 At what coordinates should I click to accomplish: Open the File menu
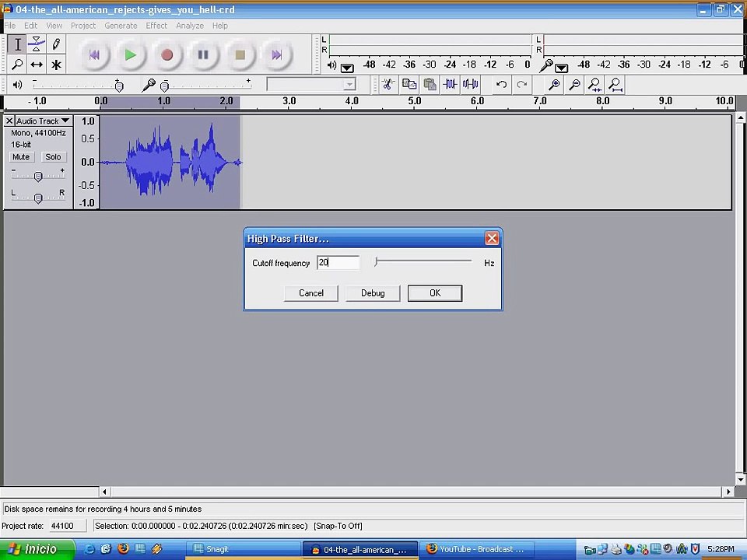coord(10,25)
